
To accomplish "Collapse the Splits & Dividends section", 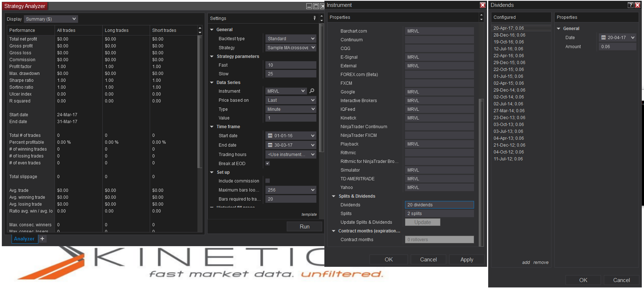I will tap(334, 196).
